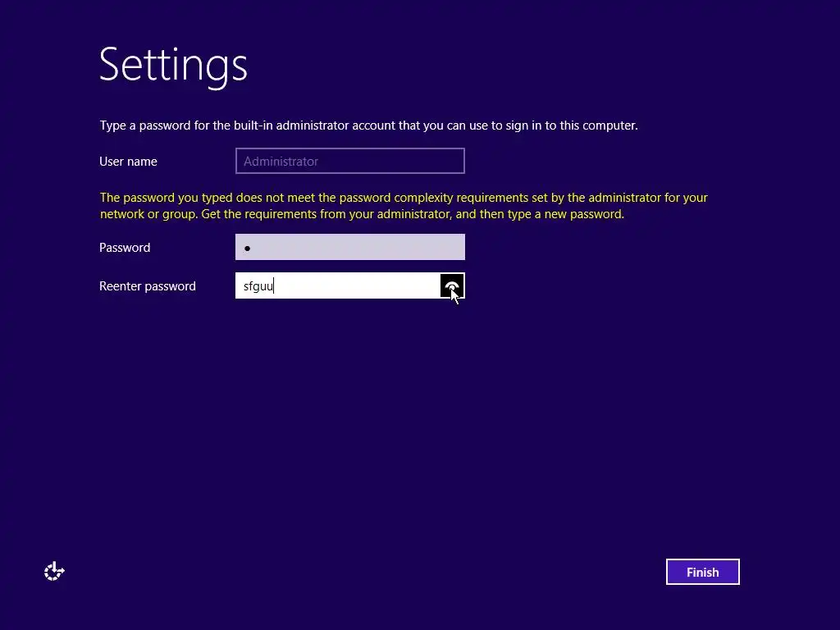This screenshot has width=840, height=630.
Task: Reveal the reentered password with eye icon
Action: [x=452, y=285]
